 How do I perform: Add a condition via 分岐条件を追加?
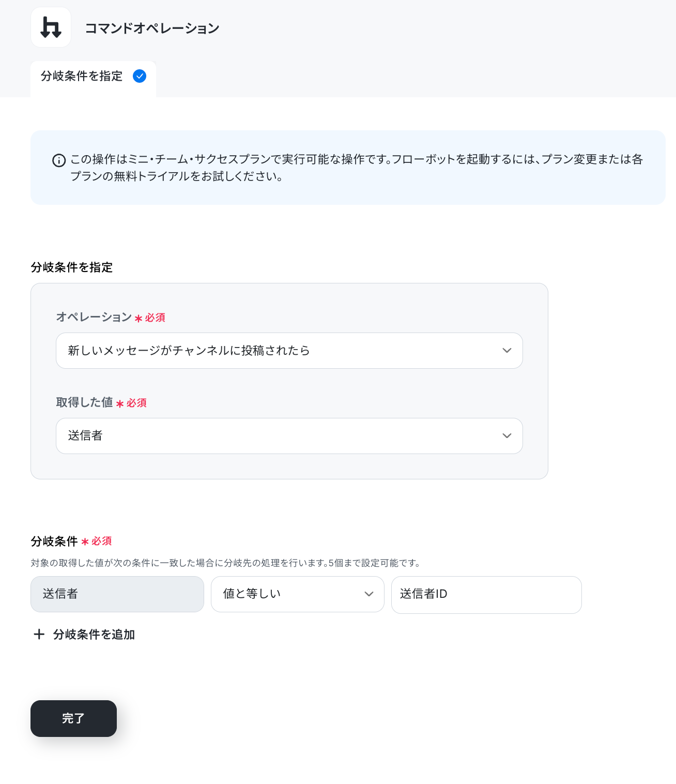tap(84, 634)
